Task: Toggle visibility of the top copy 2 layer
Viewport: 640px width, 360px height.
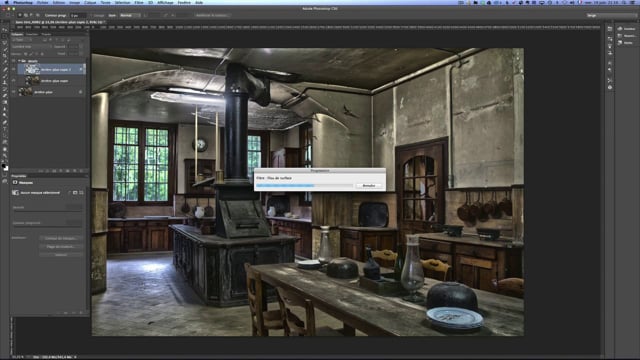Action: [13, 69]
